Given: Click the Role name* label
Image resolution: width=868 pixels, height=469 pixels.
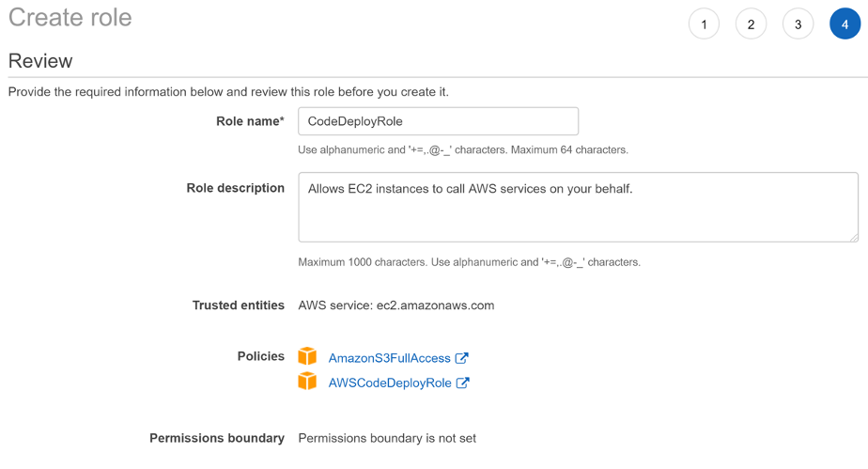Looking at the screenshot, I should pos(250,121).
